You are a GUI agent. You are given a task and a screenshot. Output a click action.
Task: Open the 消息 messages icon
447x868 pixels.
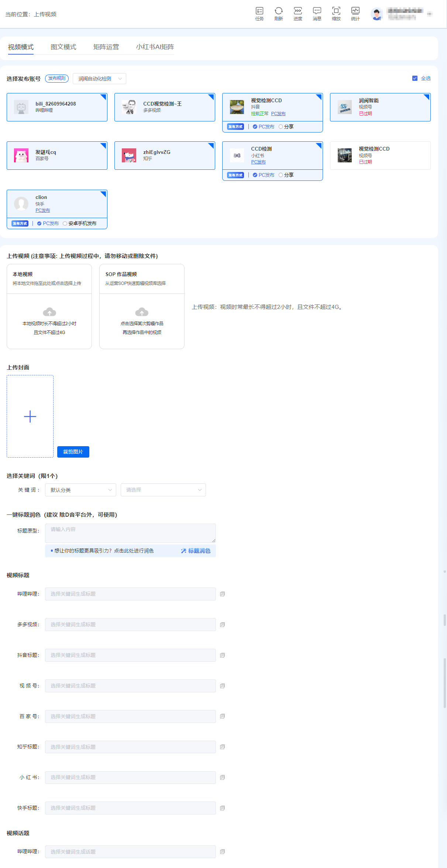(x=317, y=14)
